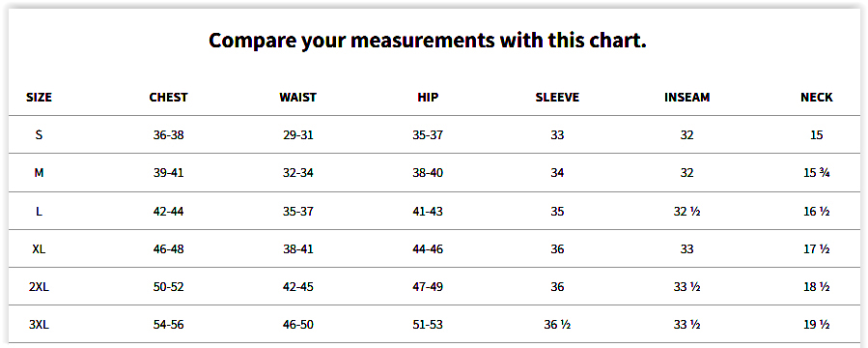Viewport: 868px width, 348px height.
Task: Click neck value 15 ¾ in M row
Action: pyautogui.click(x=817, y=173)
